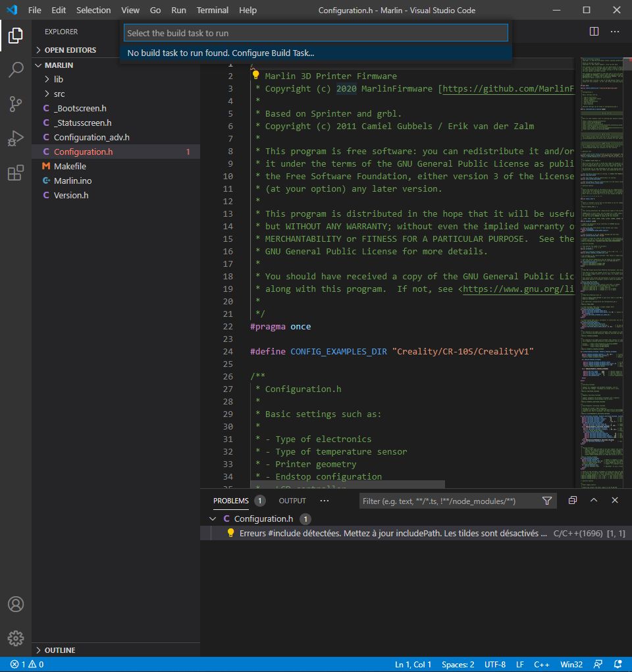The height and width of the screenshot is (672, 632).
Task: Click 'Ln 1, Col 1' in status bar
Action: [413, 664]
